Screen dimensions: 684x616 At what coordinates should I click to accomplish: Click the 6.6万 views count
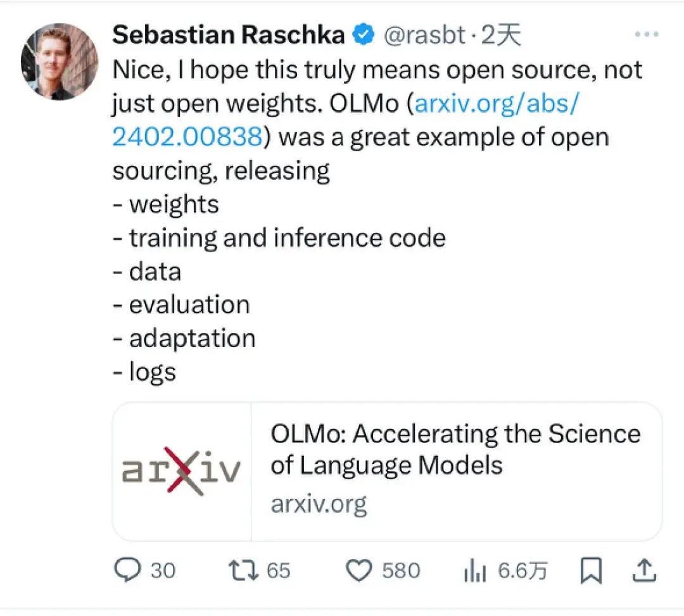point(522,570)
